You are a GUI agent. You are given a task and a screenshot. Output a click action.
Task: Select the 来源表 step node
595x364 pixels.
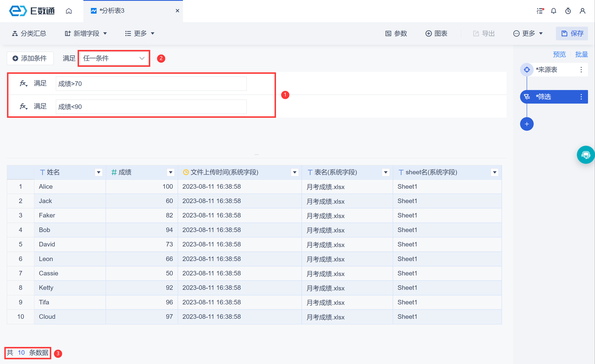click(x=546, y=70)
